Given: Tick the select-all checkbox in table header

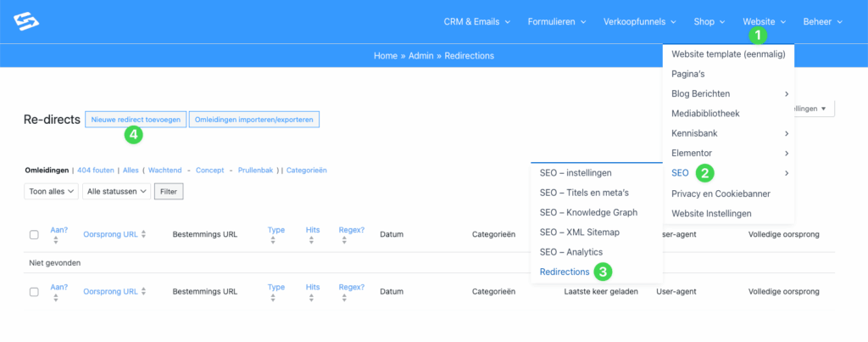Looking at the screenshot, I should 34,234.
